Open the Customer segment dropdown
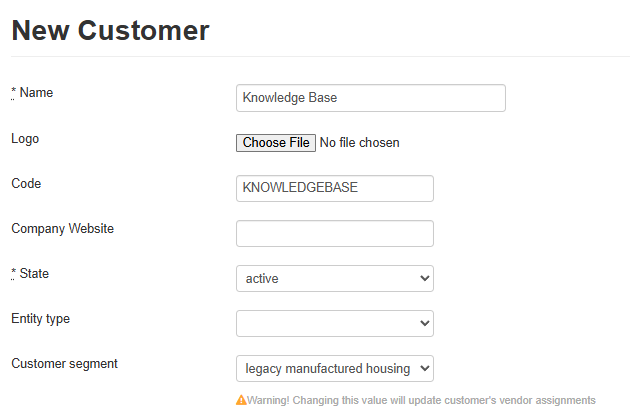Image resolution: width=630 pixels, height=413 pixels. point(334,368)
